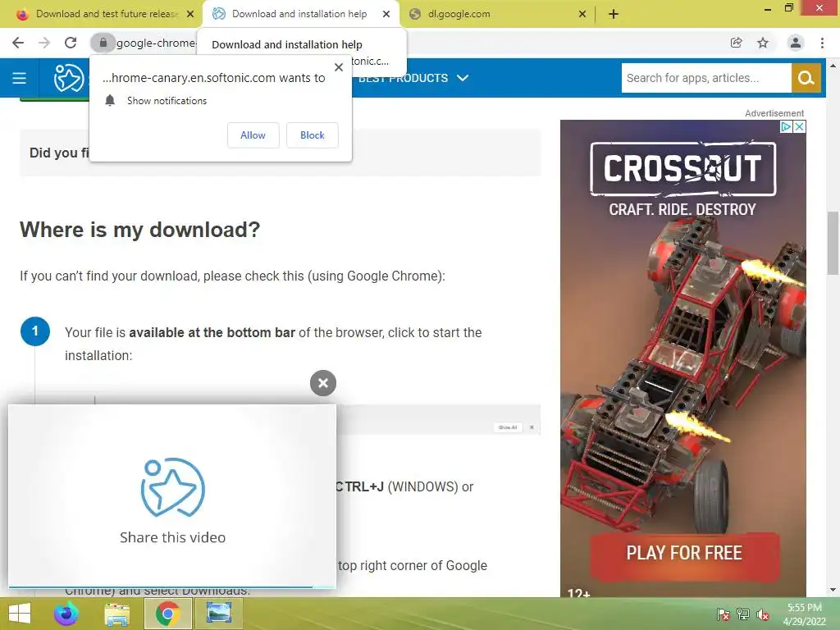Click the network tray icon
Screen dimensions: 840x630
[x=743, y=614]
